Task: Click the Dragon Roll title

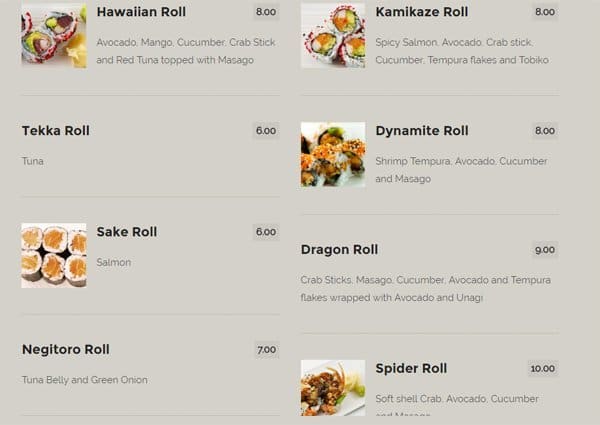Action: click(339, 250)
